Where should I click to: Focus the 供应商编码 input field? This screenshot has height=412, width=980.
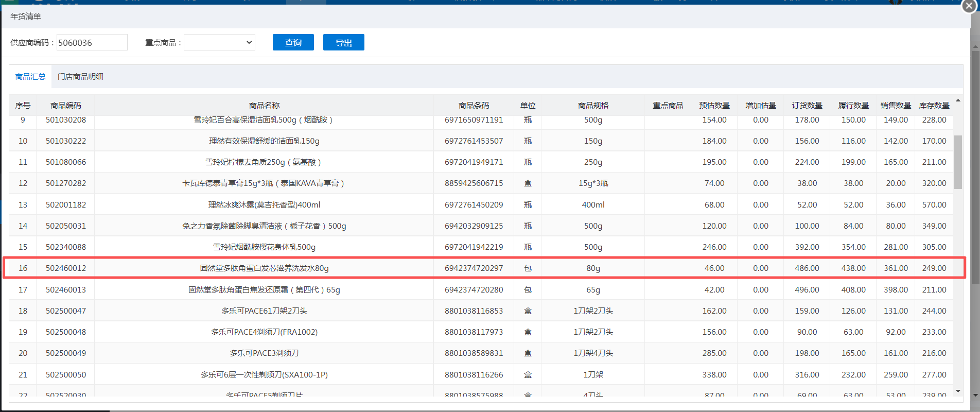click(92, 43)
